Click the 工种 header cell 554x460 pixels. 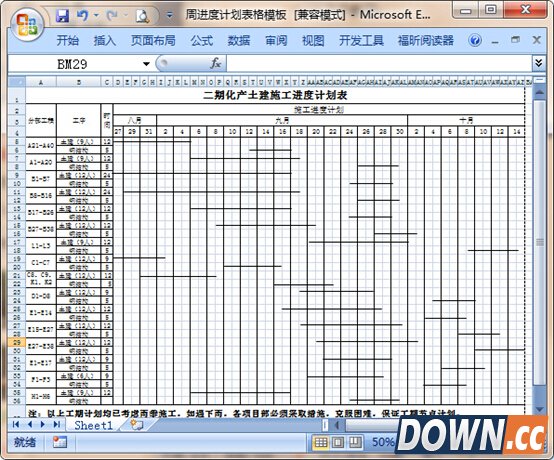click(x=78, y=120)
